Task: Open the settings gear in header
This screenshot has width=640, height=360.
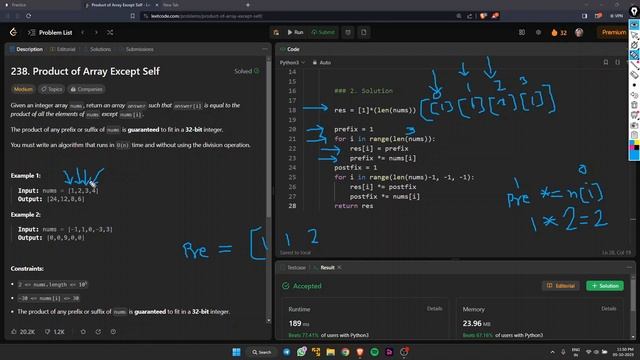Action: coord(538,32)
